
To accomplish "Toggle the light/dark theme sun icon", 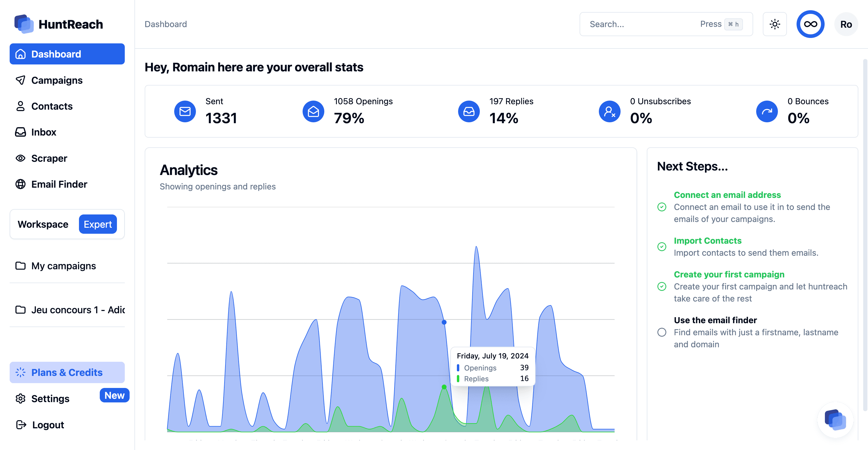I will pyautogui.click(x=775, y=24).
